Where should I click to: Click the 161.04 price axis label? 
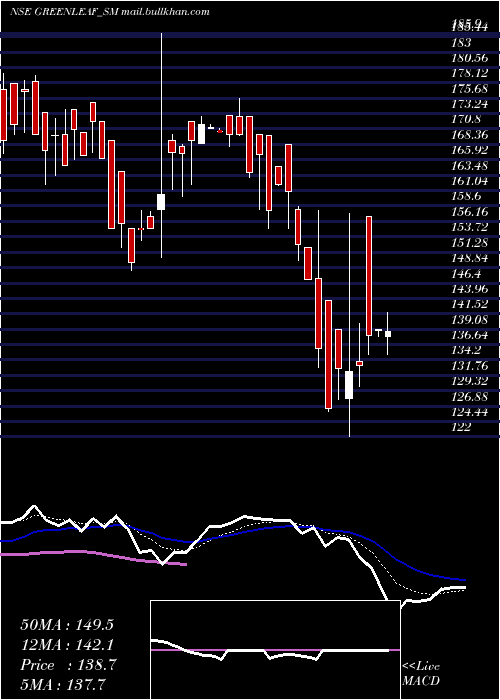pos(469,181)
